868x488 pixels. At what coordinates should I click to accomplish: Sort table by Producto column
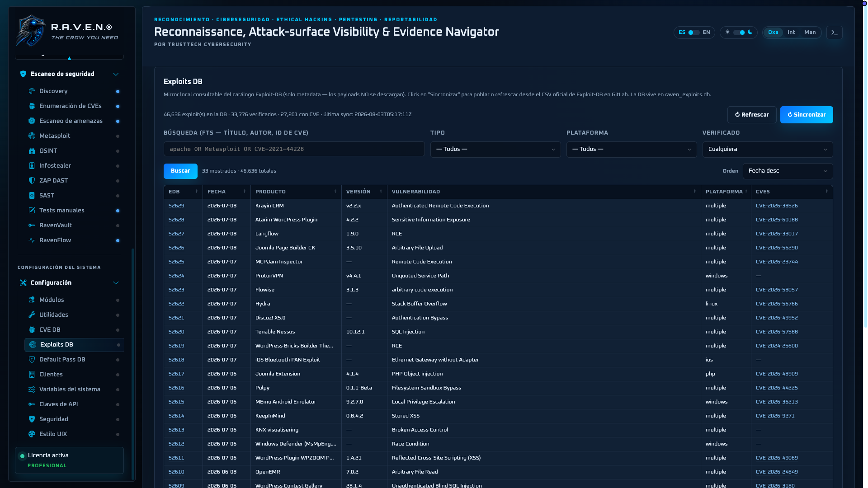coord(296,192)
